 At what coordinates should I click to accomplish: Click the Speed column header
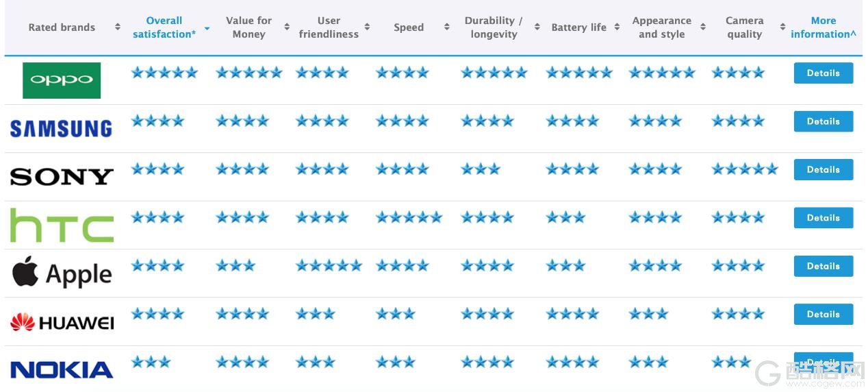point(409,27)
